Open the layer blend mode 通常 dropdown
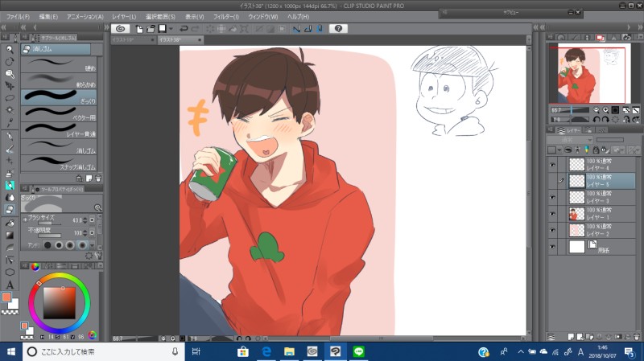Image resolution: width=644 pixels, height=361 pixels. pyautogui.click(x=570, y=140)
